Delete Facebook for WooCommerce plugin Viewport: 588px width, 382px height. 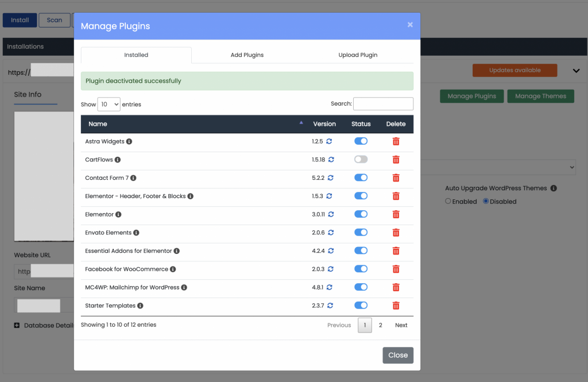pyautogui.click(x=396, y=269)
